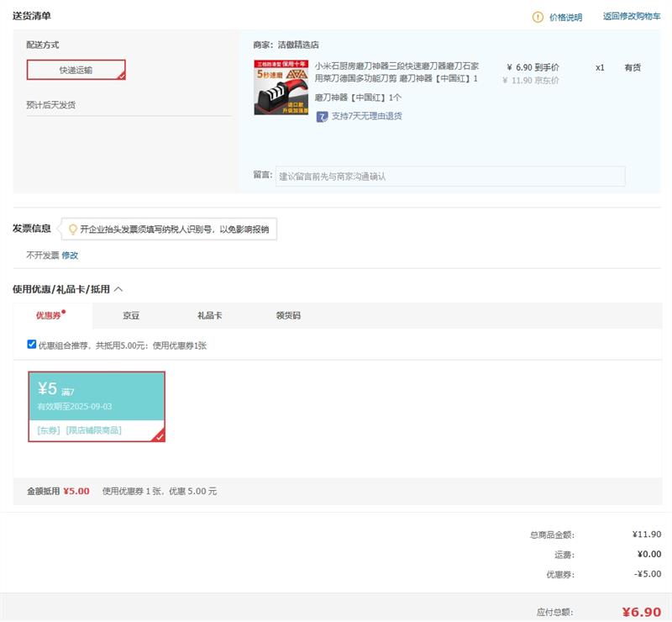
Task: Switch to the 礼品卡 tab
Action: (x=209, y=316)
